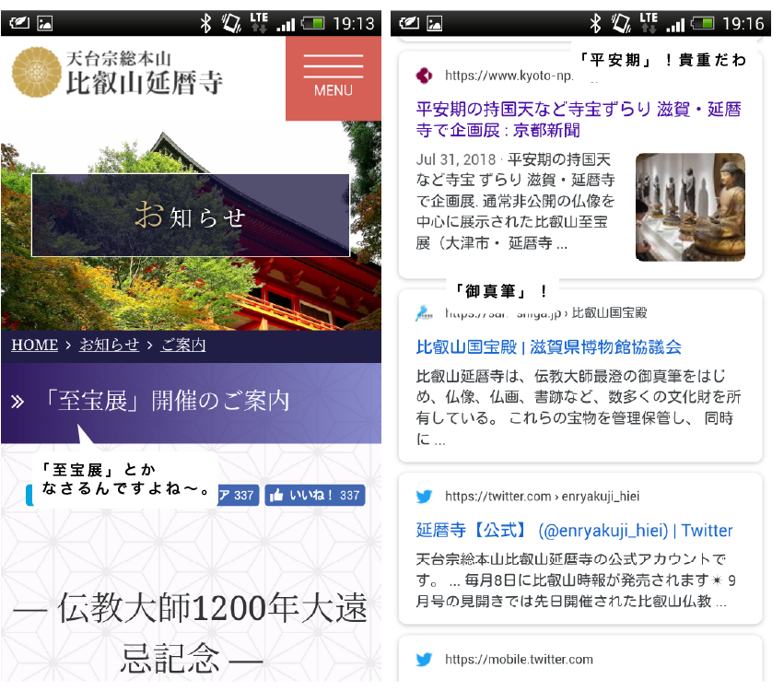Click the Kyoto Shimbun favicon in search results

(425, 76)
